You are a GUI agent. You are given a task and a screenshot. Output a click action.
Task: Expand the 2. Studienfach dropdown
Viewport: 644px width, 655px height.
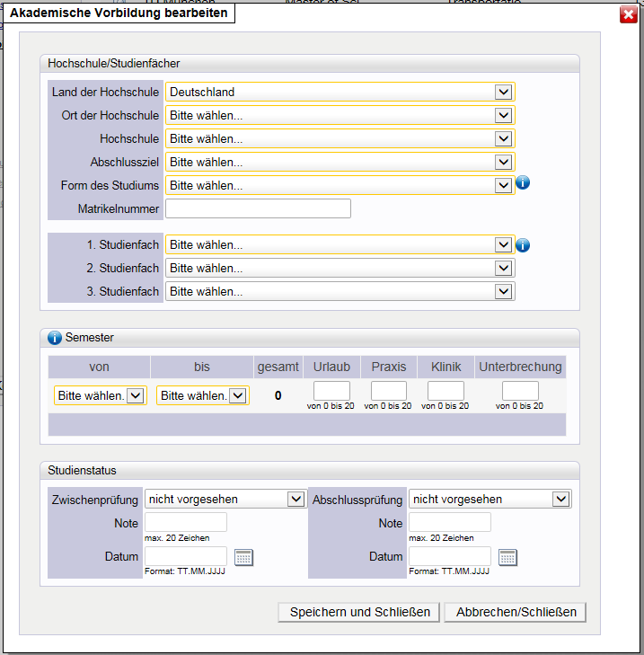point(340,268)
